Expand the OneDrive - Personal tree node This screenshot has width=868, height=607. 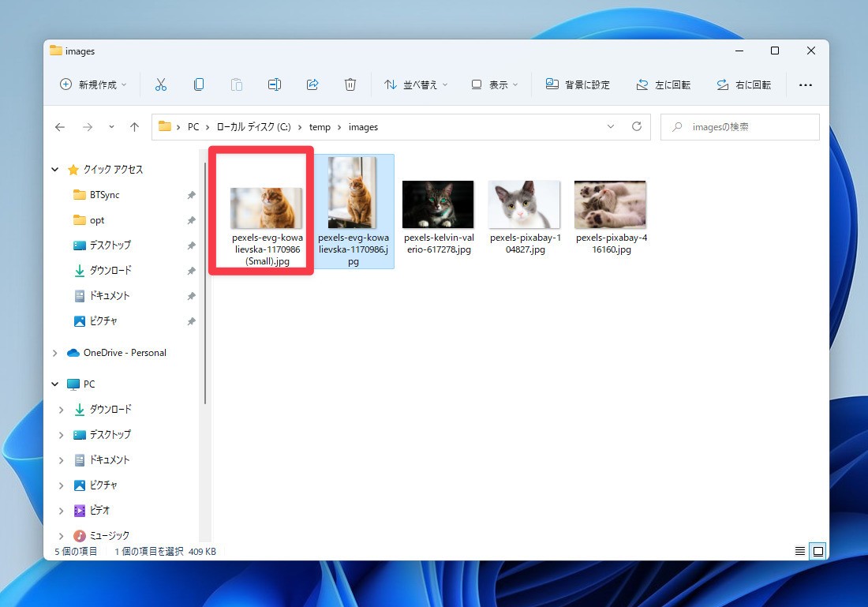pos(54,353)
